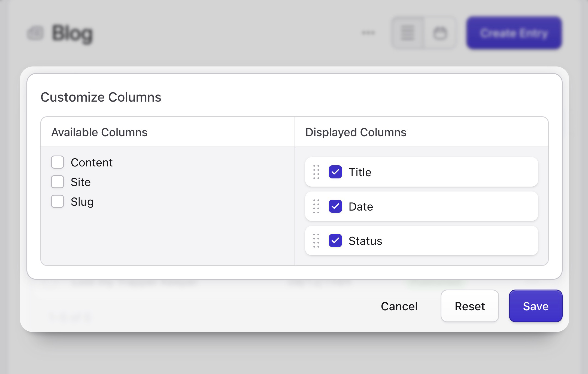
Task: Grab the drag handle beside Title
Action: click(x=316, y=172)
